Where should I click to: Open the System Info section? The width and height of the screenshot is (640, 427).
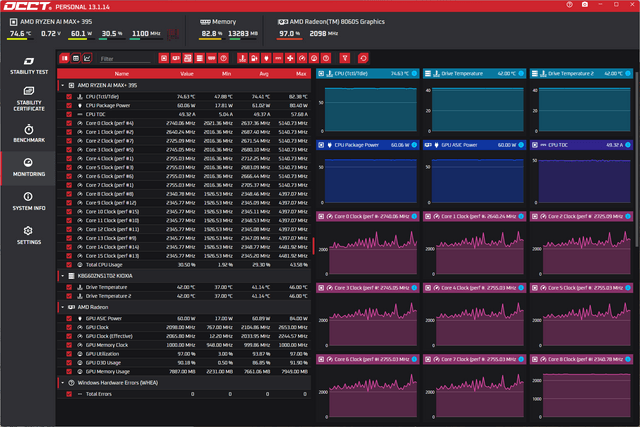coord(29,202)
